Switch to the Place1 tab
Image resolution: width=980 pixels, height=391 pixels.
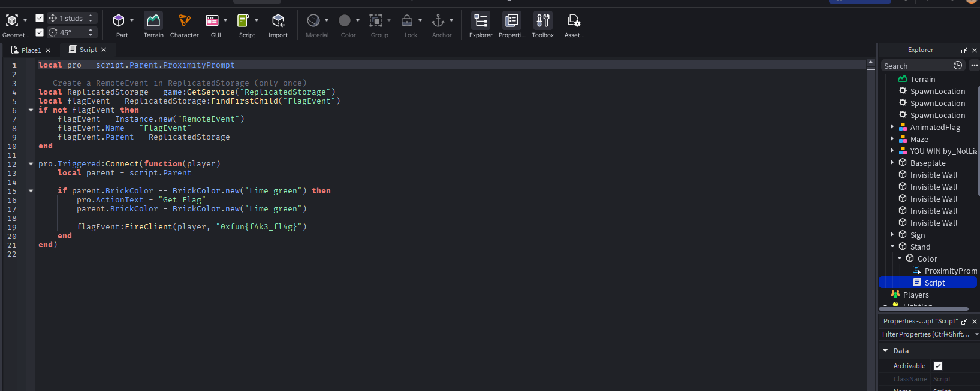(x=31, y=50)
